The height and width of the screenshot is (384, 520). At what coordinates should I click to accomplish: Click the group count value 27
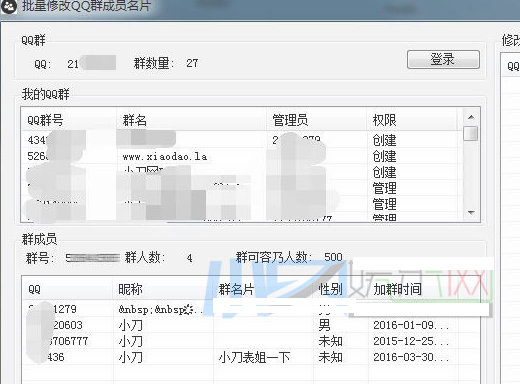(x=192, y=63)
